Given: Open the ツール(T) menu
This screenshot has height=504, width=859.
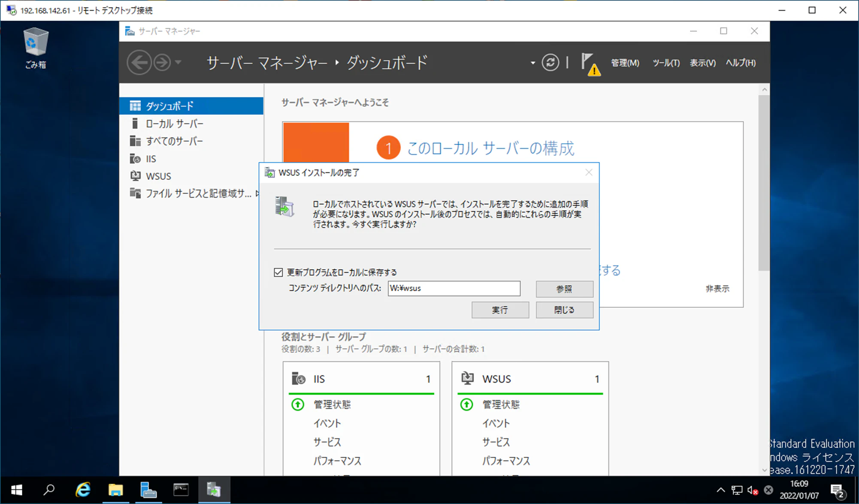Looking at the screenshot, I should point(666,63).
